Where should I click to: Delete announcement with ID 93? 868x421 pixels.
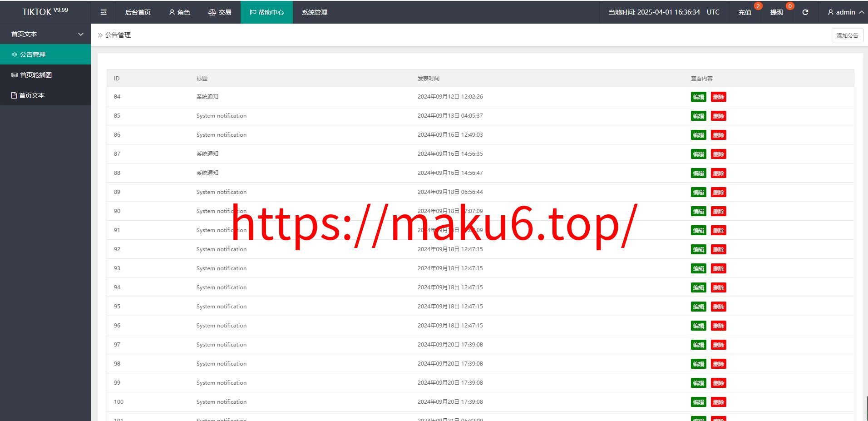718,268
